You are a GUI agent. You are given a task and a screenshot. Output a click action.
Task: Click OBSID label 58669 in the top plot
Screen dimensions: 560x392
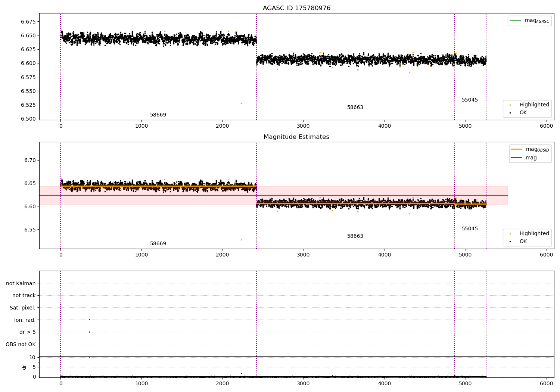158,115
